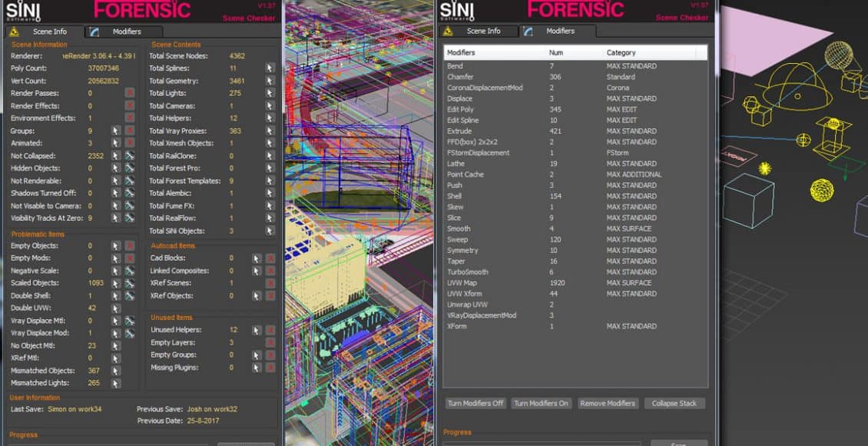Click the fix tool icon for Double Shell
The image size is (868, 446).
[130, 296]
